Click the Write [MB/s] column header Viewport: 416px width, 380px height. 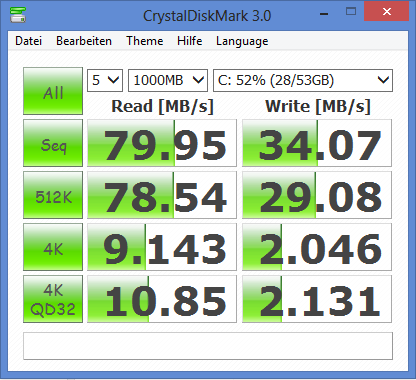(318, 107)
